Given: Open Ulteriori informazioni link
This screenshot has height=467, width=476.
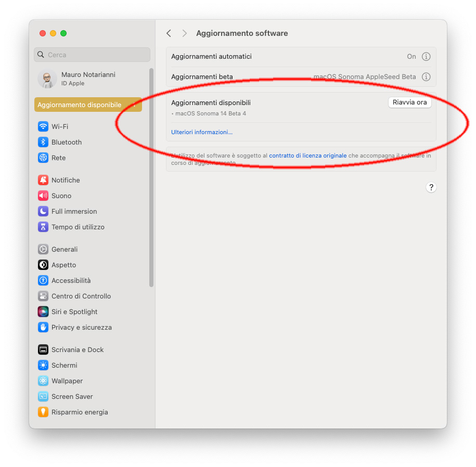Looking at the screenshot, I should (202, 132).
